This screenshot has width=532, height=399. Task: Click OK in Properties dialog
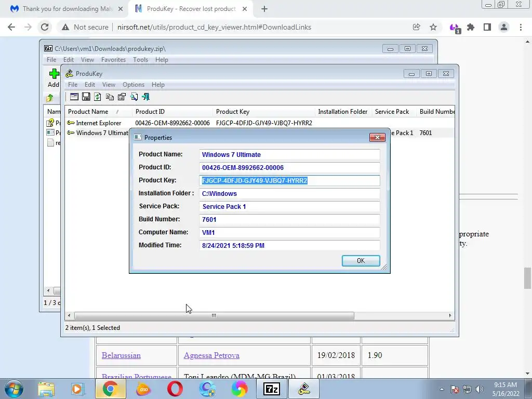[361, 261]
